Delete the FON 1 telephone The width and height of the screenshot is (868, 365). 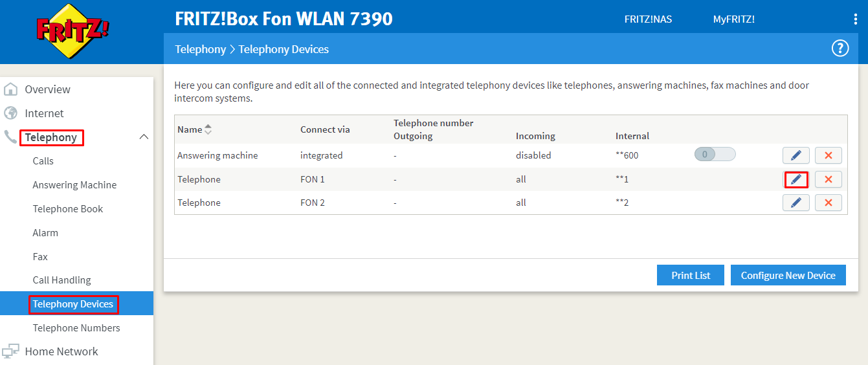pos(828,179)
